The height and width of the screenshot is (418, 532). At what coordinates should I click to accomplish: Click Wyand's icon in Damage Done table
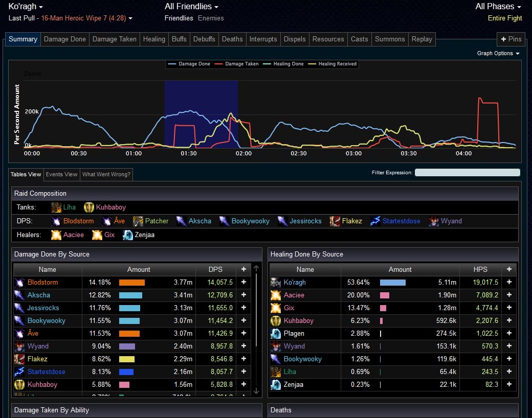point(19,346)
